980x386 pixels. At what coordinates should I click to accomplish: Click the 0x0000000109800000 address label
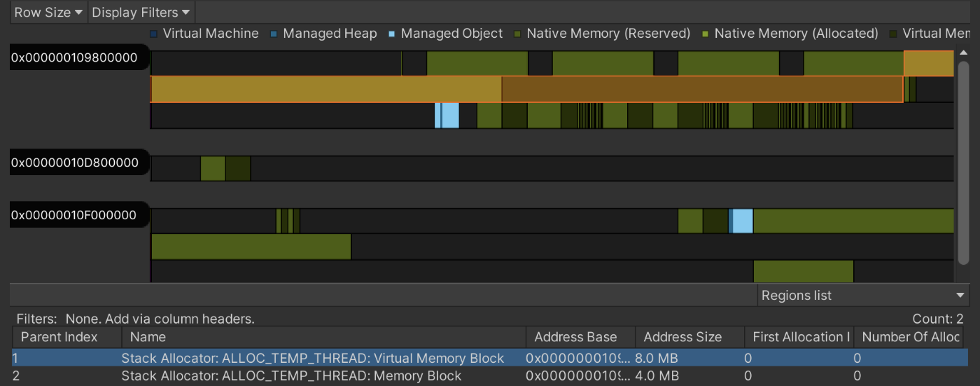74,58
